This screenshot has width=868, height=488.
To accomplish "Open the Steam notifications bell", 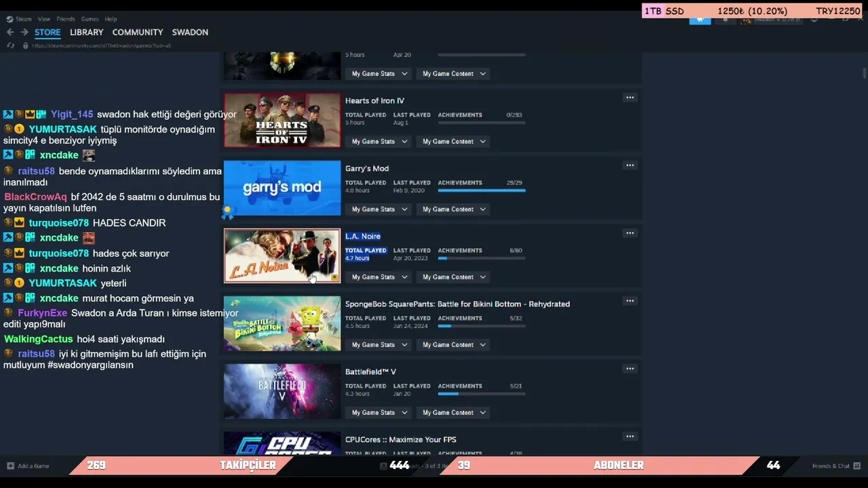I will (725, 20).
